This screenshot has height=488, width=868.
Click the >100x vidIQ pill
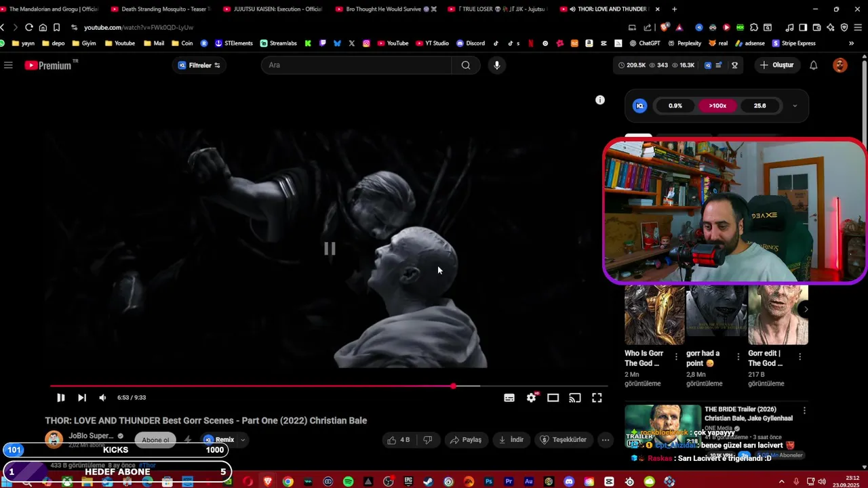pos(717,106)
